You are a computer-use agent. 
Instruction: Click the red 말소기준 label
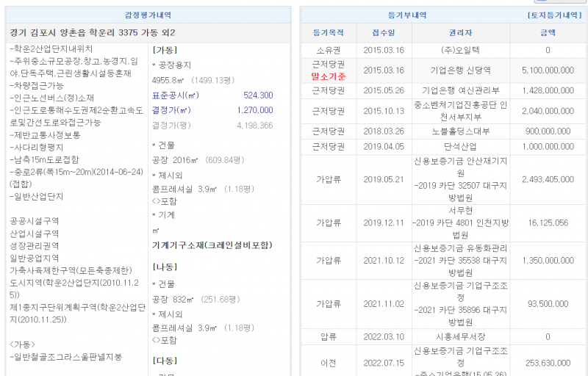click(328, 76)
